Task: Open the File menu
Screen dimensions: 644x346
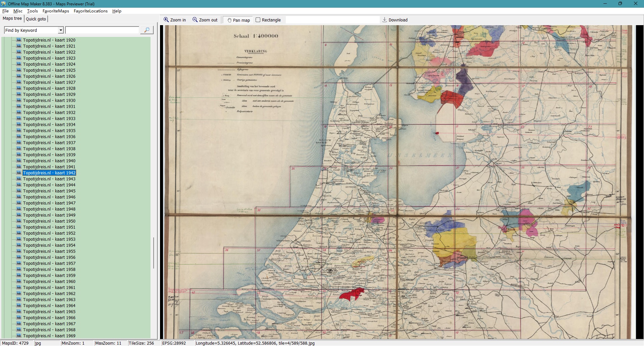Action: coord(5,11)
